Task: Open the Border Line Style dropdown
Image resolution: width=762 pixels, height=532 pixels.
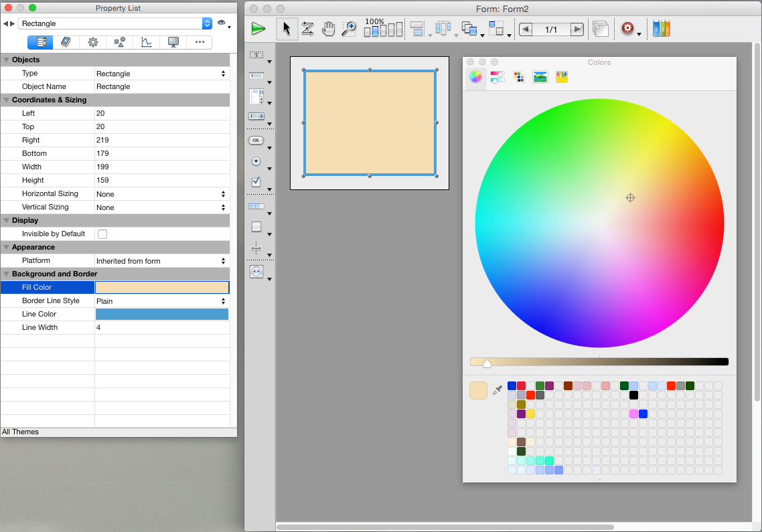Action: click(161, 301)
